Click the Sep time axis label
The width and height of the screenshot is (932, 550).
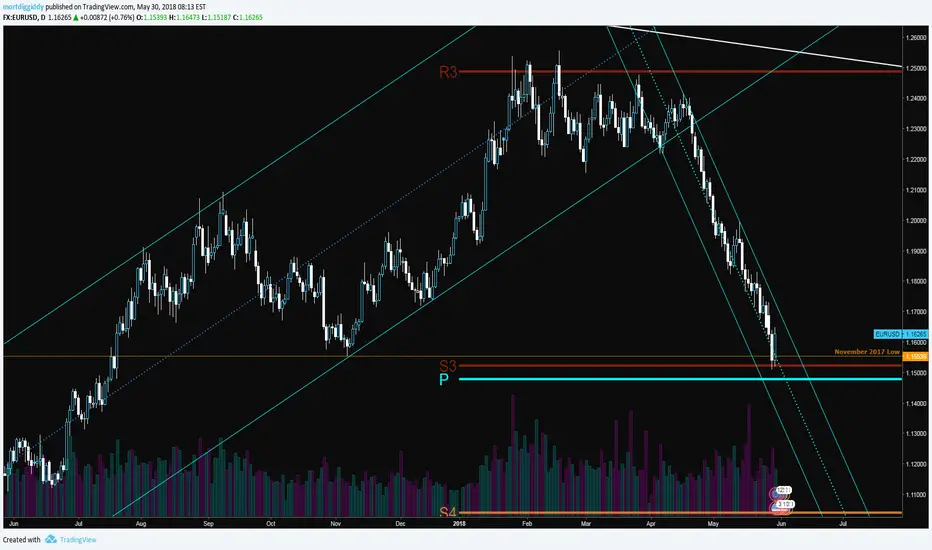pos(209,524)
